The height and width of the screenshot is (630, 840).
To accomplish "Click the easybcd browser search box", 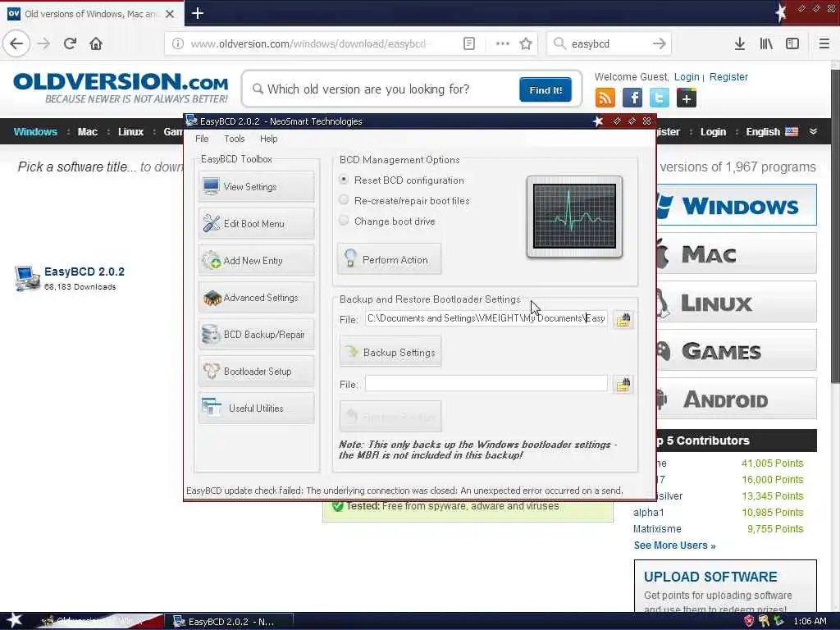I will click(x=609, y=44).
